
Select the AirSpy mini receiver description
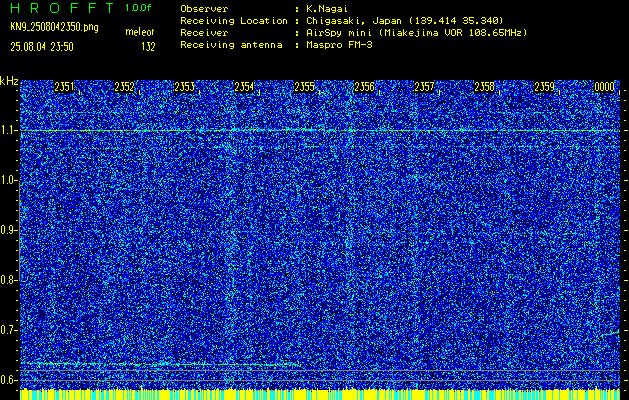point(416,33)
